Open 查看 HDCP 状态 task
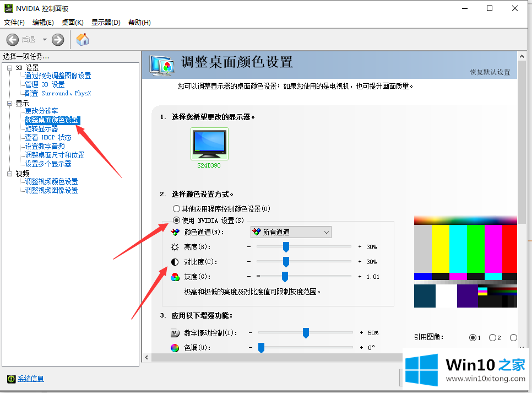The width and height of the screenshot is (532, 393). [x=48, y=137]
